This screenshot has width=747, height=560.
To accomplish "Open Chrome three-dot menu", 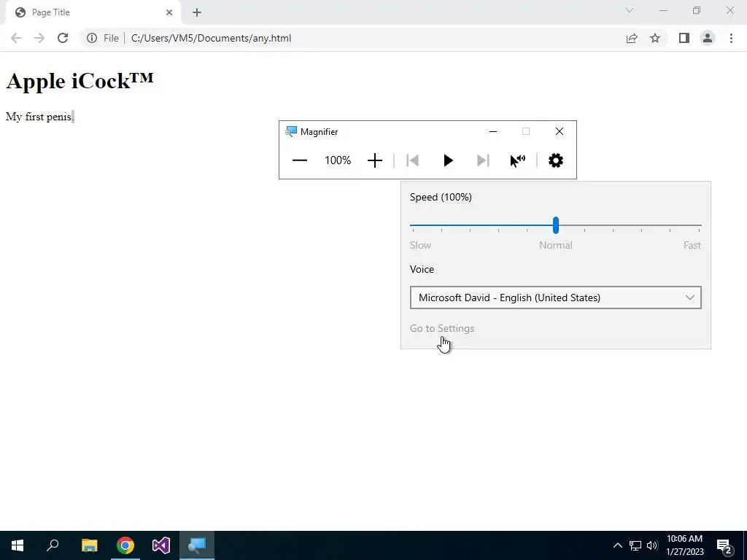I will [x=731, y=38].
